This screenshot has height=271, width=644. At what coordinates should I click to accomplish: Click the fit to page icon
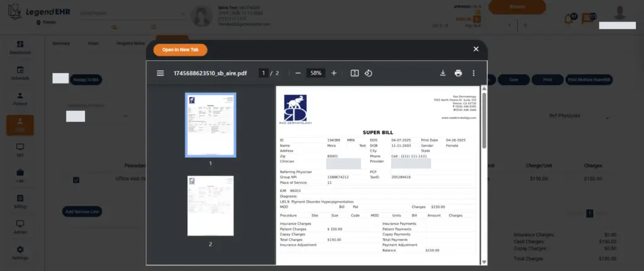pyautogui.click(x=354, y=73)
